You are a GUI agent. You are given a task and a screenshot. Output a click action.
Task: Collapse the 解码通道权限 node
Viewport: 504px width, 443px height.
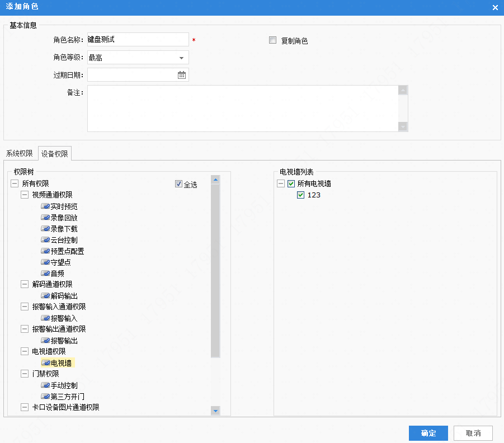[x=25, y=284]
